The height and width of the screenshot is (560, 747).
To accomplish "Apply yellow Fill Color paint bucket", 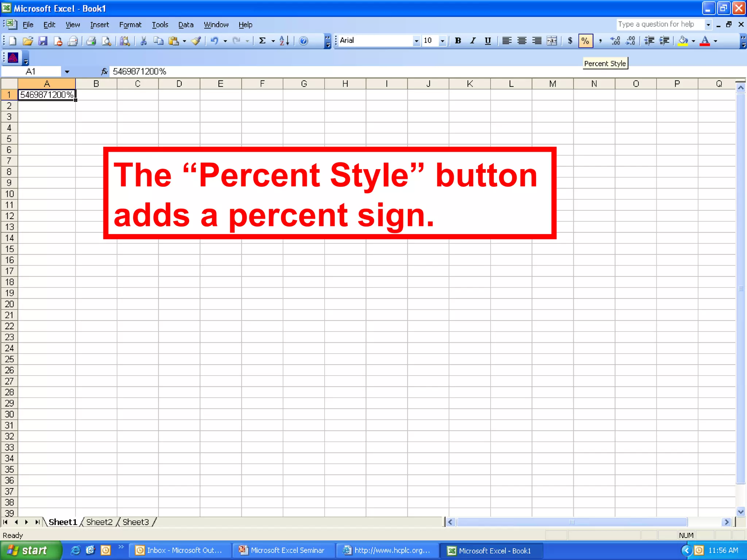I will [x=683, y=41].
